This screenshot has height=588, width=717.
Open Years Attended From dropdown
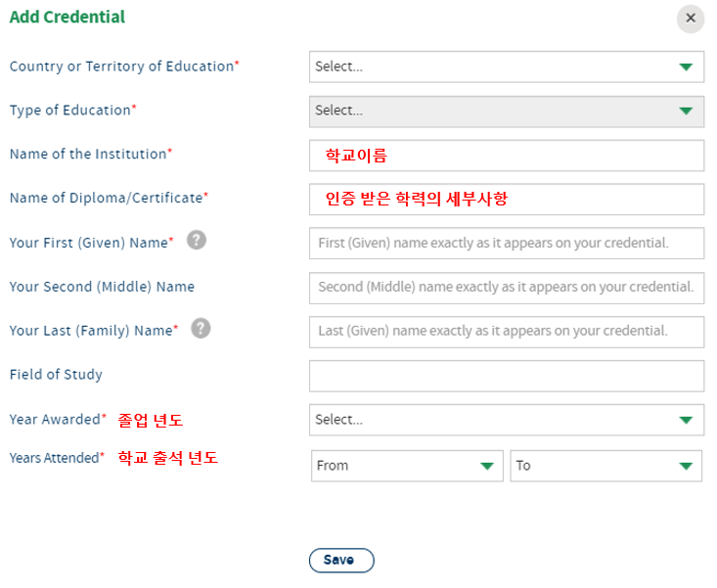[x=407, y=466]
